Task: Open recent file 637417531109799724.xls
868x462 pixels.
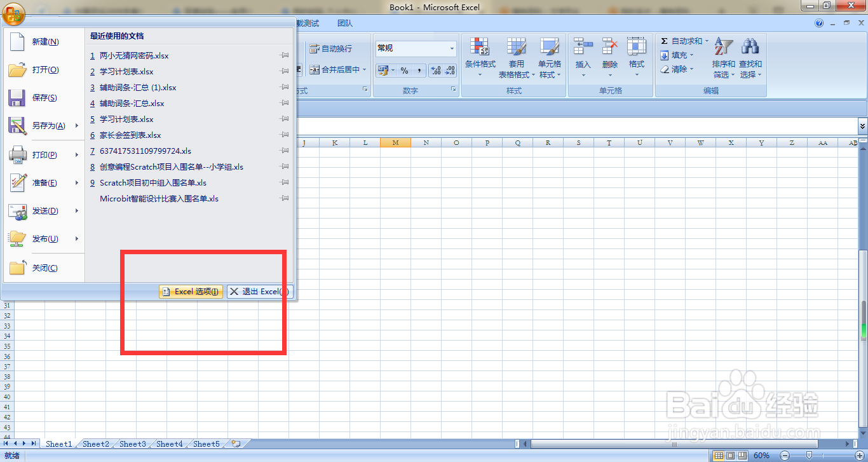Action: 146,151
